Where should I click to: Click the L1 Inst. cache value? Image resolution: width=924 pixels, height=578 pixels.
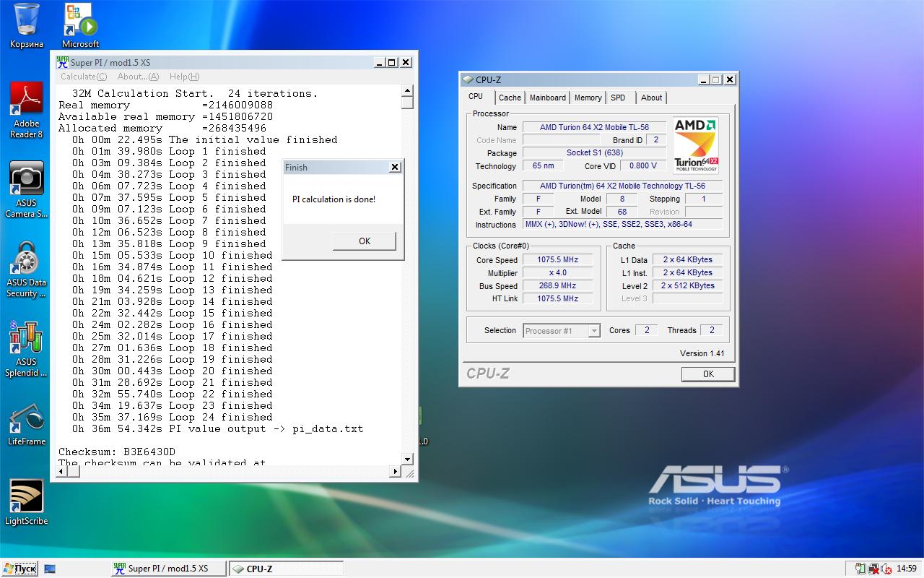(688, 273)
